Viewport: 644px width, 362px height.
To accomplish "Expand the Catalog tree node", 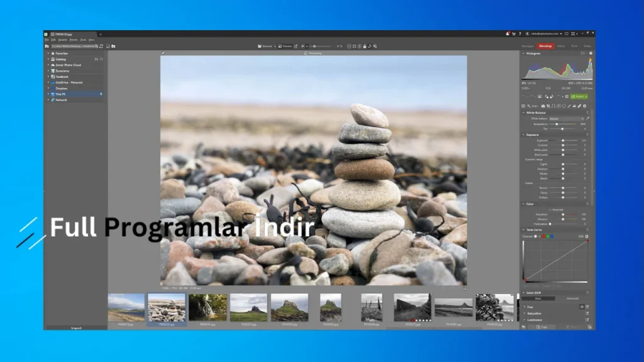I will pyautogui.click(x=48, y=59).
